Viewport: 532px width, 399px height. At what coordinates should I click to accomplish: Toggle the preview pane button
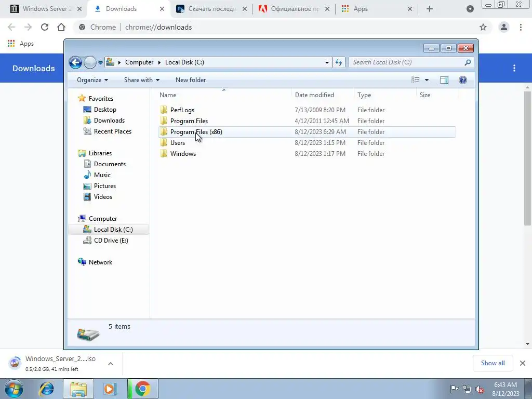pos(444,80)
